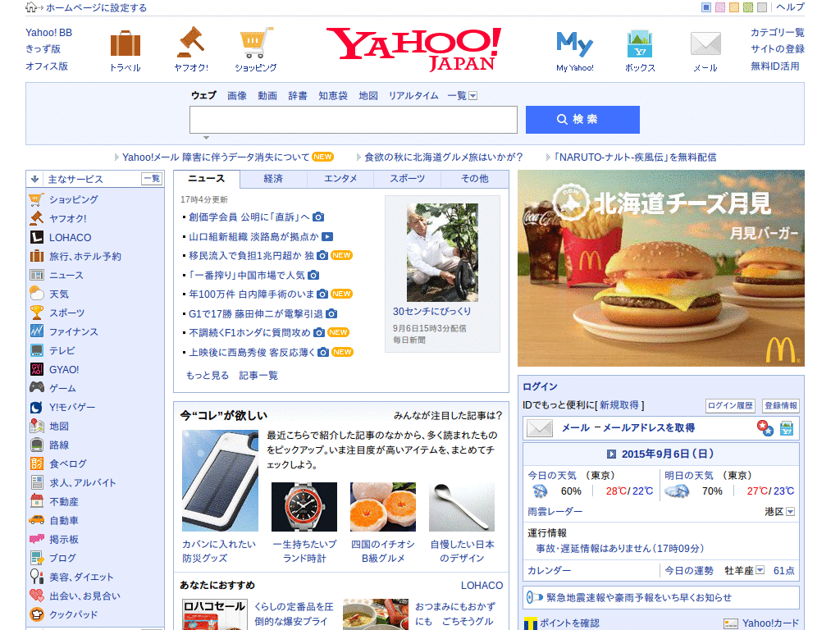Select リアルタイム search type

[x=413, y=96]
